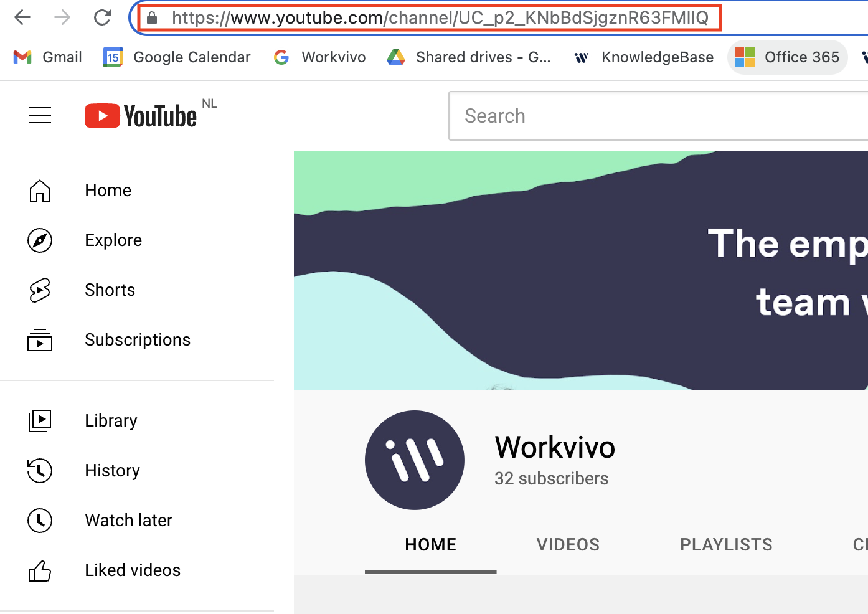This screenshot has height=614, width=868.
Task: Open the Explore sidebar label
Action: (113, 240)
